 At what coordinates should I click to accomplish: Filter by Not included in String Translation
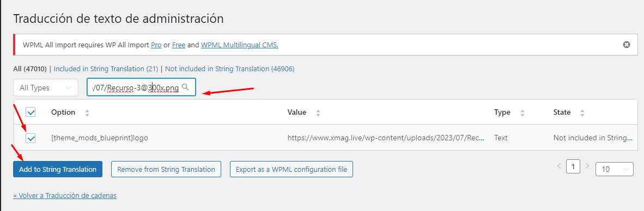tap(229, 69)
